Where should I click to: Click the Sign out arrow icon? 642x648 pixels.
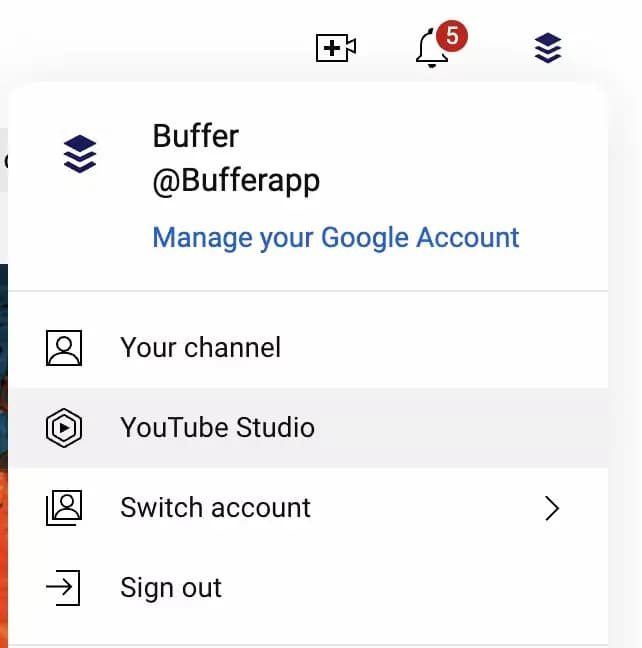coord(64,588)
